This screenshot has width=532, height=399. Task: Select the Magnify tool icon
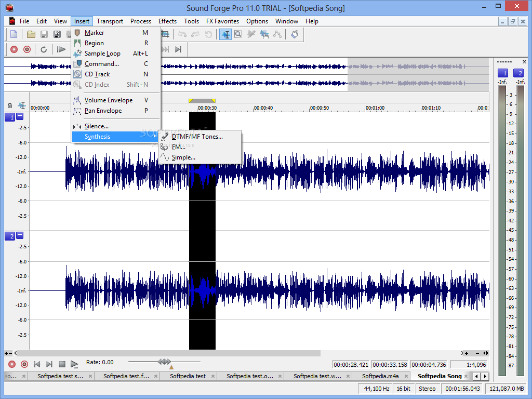tap(238, 34)
